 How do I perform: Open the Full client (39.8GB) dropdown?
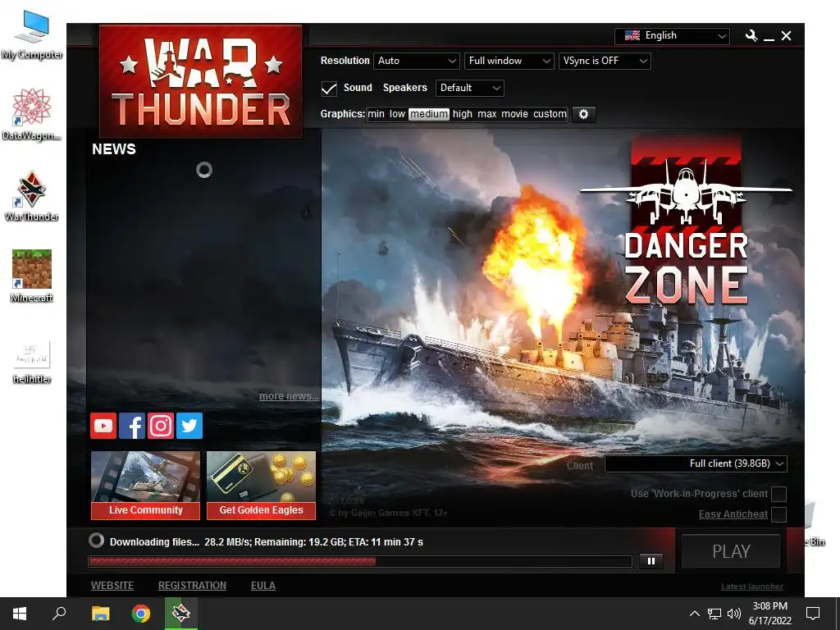696,464
